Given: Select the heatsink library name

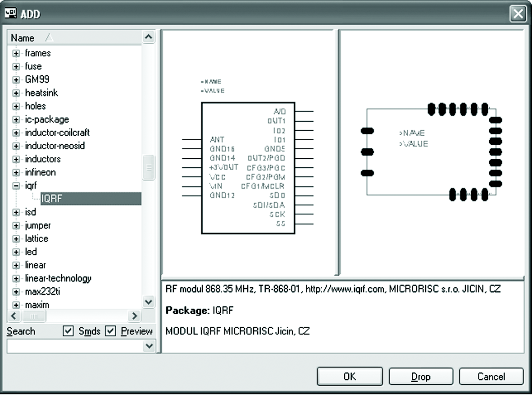Looking at the screenshot, I should pyautogui.click(x=41, y=93).
